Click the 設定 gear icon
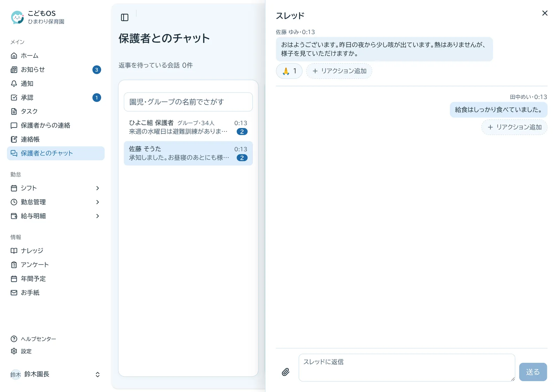 [14, 351]
